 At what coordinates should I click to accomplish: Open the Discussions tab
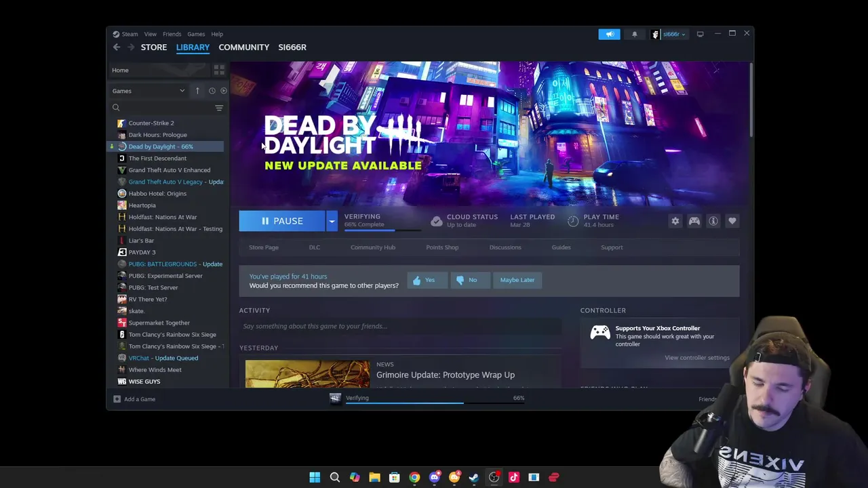tap(505, 247)
